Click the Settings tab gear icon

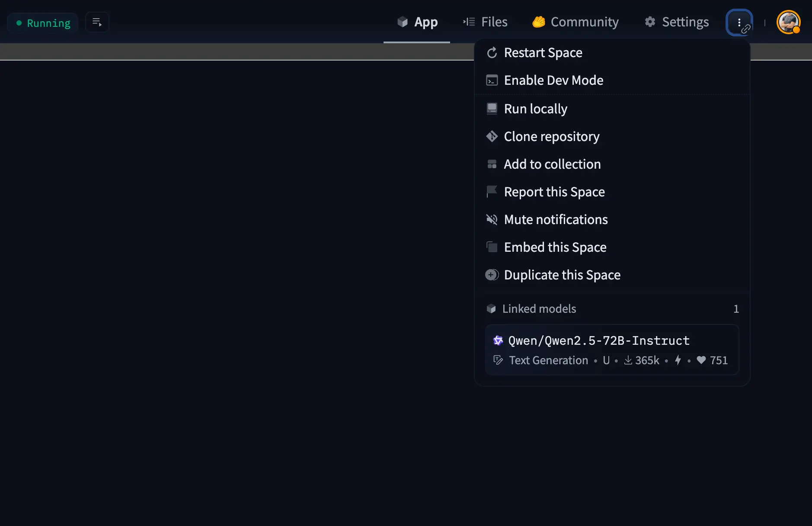[x=650, y=22]
